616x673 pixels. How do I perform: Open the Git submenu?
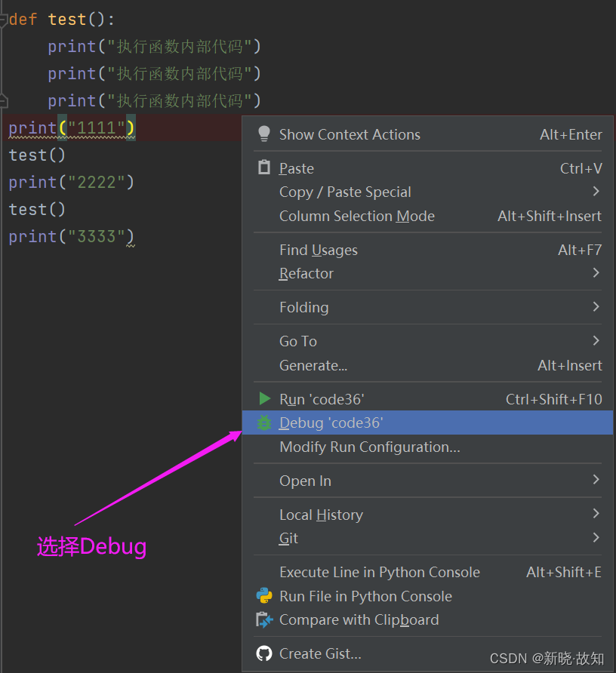(288, 538)
